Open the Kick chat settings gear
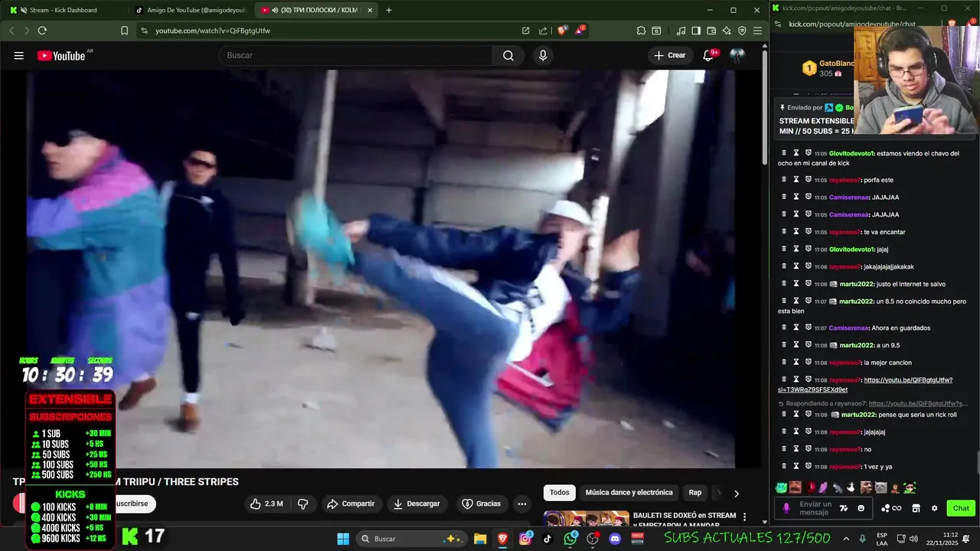 [934, 508]
